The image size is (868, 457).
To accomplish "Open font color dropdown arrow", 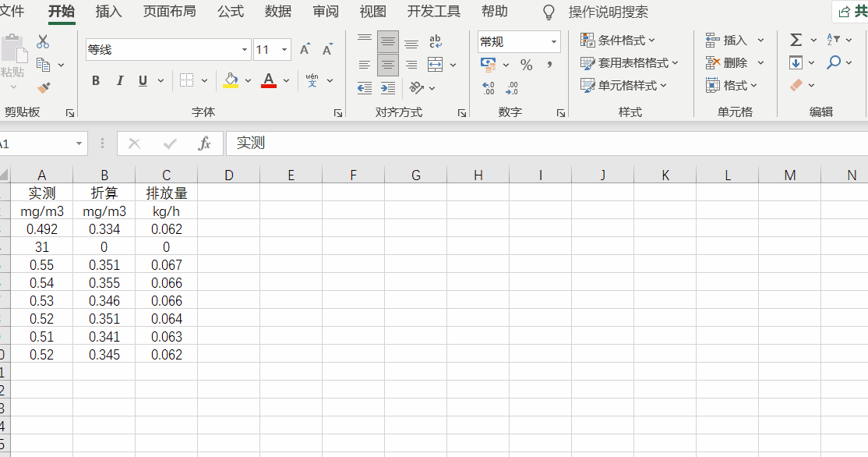I will point(286,81).
